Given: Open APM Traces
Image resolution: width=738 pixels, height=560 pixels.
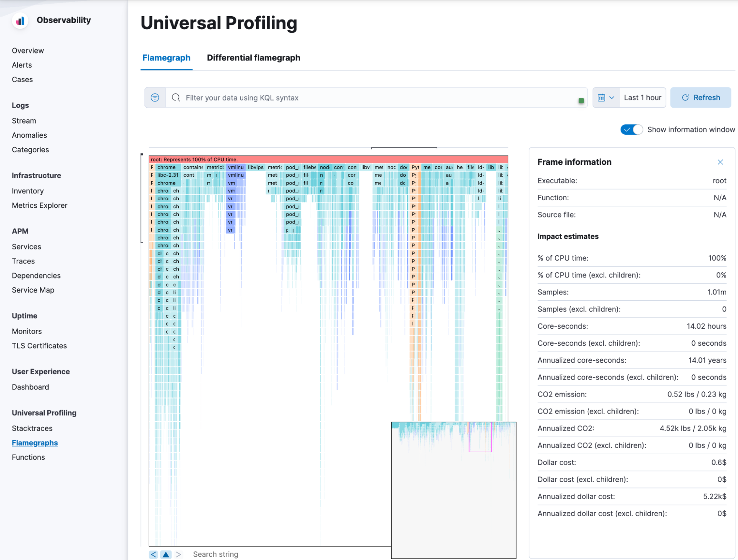Looking at the screenshot, I should [x=23, y=261].
